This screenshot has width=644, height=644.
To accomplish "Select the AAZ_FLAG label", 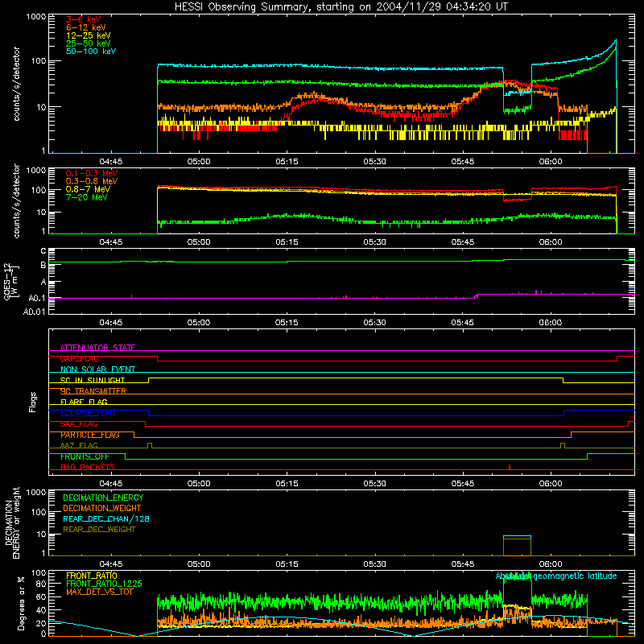I will click(x=79, y=445).
